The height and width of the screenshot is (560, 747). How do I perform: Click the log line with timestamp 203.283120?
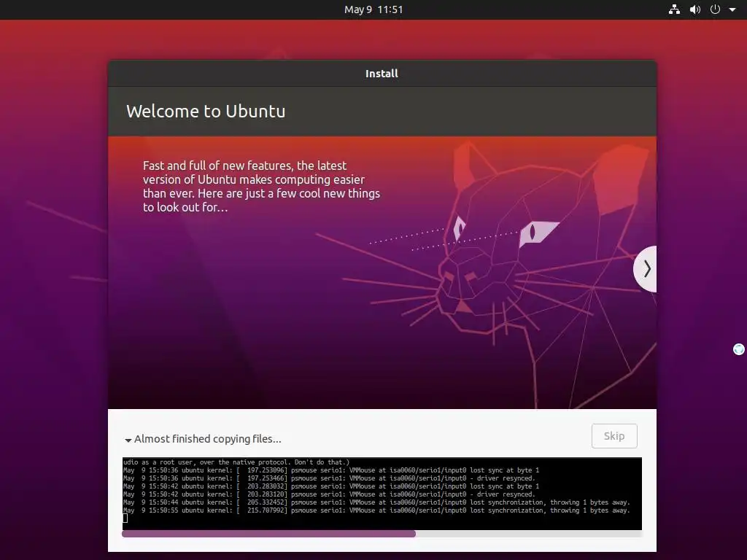329,494
